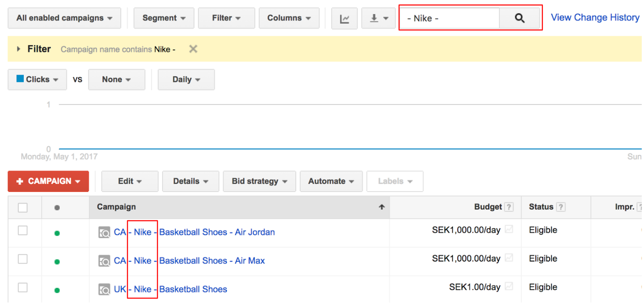
Task: Open the Automate menu
Action: [331, 181]
